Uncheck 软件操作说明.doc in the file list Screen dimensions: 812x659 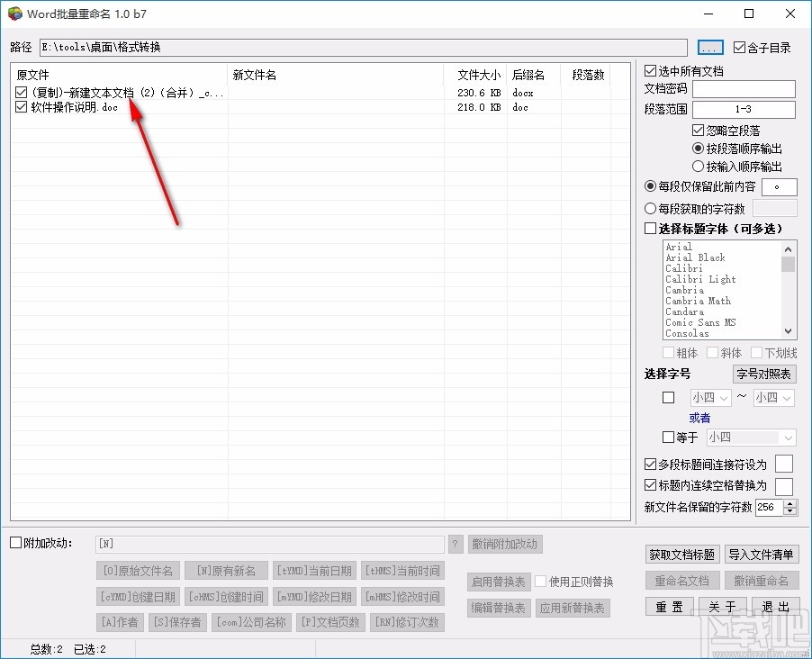(x=20, y=107)
